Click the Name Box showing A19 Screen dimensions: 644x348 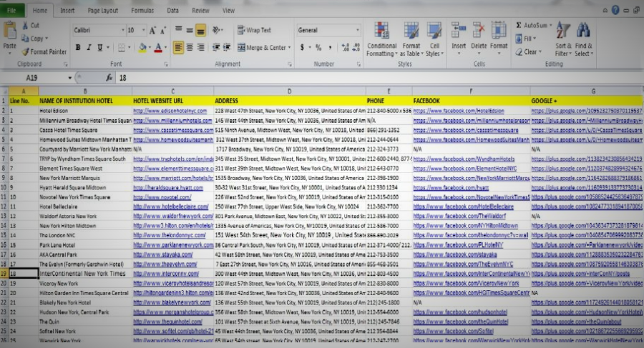coord(37,78)
